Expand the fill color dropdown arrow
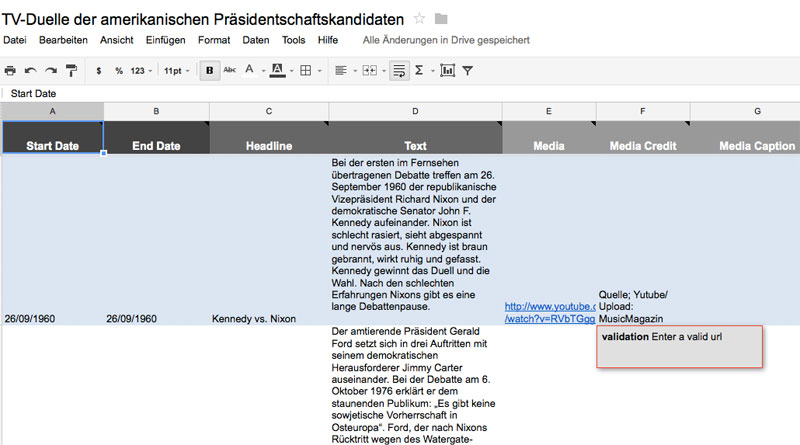 tap(291, 71)
